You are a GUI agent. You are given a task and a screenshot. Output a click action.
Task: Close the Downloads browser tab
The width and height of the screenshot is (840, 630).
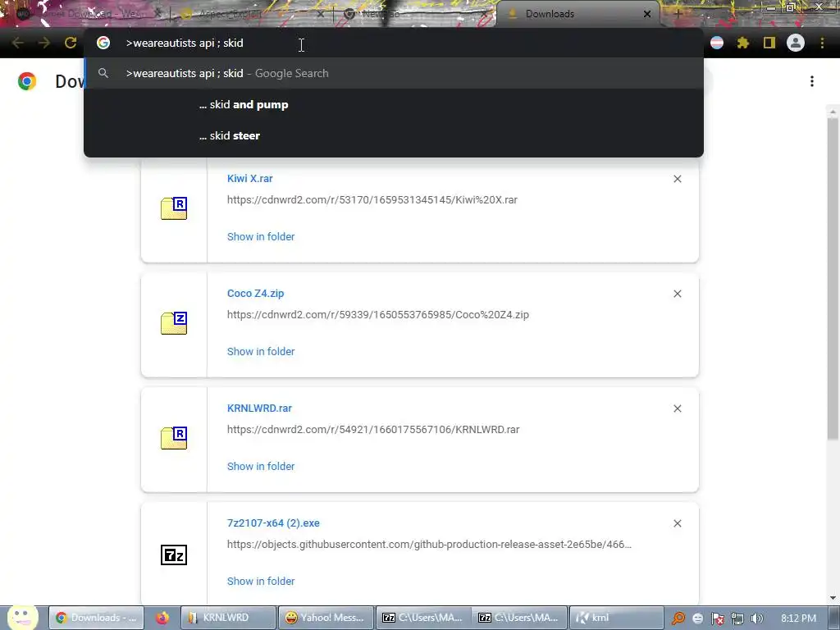click(x=647, y=14)
